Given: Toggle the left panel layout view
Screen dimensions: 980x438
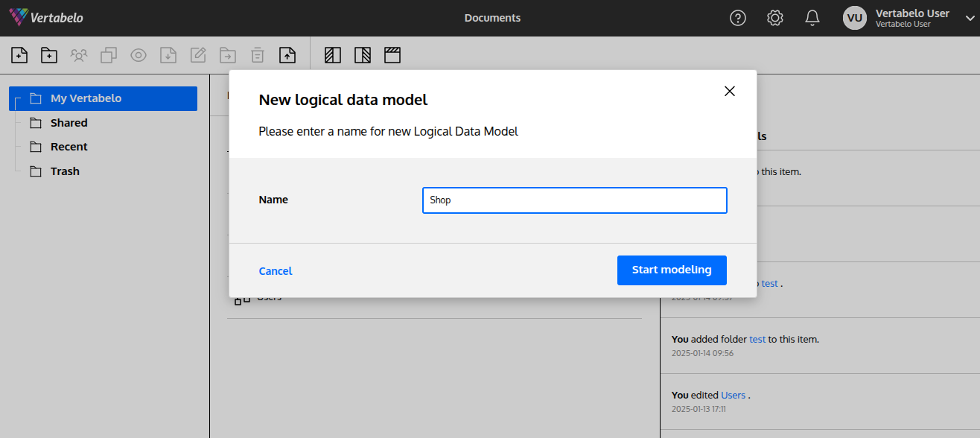Looking at the screenshot, I should [x=332, y=54].
